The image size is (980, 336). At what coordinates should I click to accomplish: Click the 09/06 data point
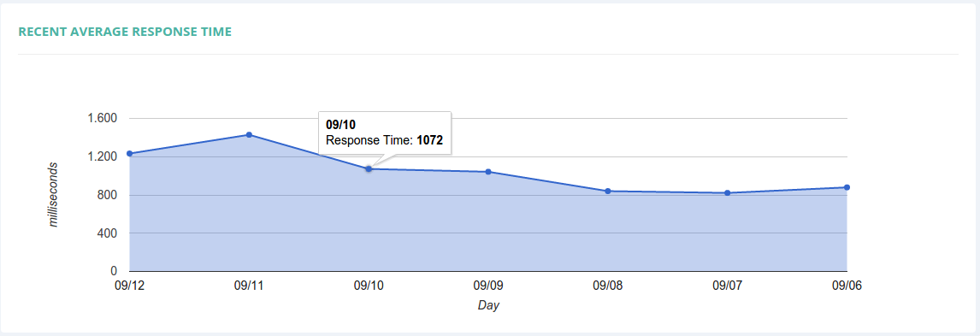(847, 187)
